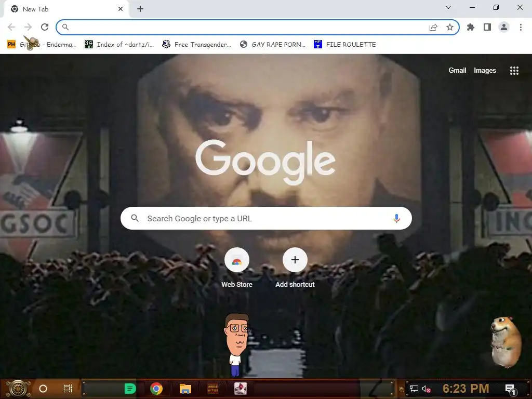The image size is (532, 399).
Task: Open the Extensions puzzle-piece menu
Action: click(x=471, y=27)
